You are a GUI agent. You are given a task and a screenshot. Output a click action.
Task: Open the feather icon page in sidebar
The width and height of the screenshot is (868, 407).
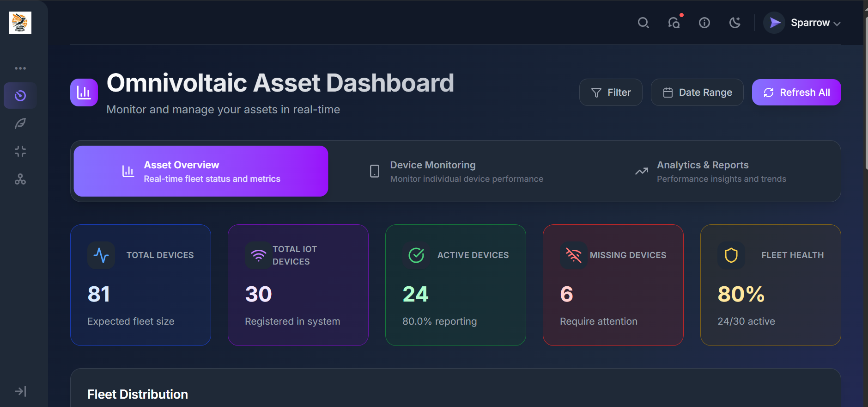[20, 123]
